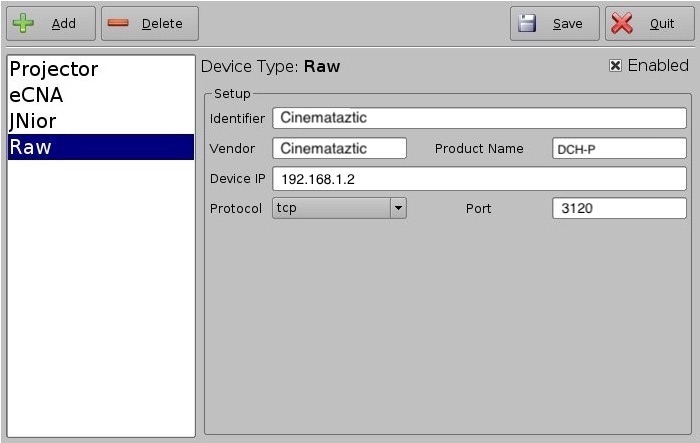Viewport: 700px width, 443px height.
Task: Toggle the Enabled checkbox
Action: pyautogui.click(x=615, y=66)
